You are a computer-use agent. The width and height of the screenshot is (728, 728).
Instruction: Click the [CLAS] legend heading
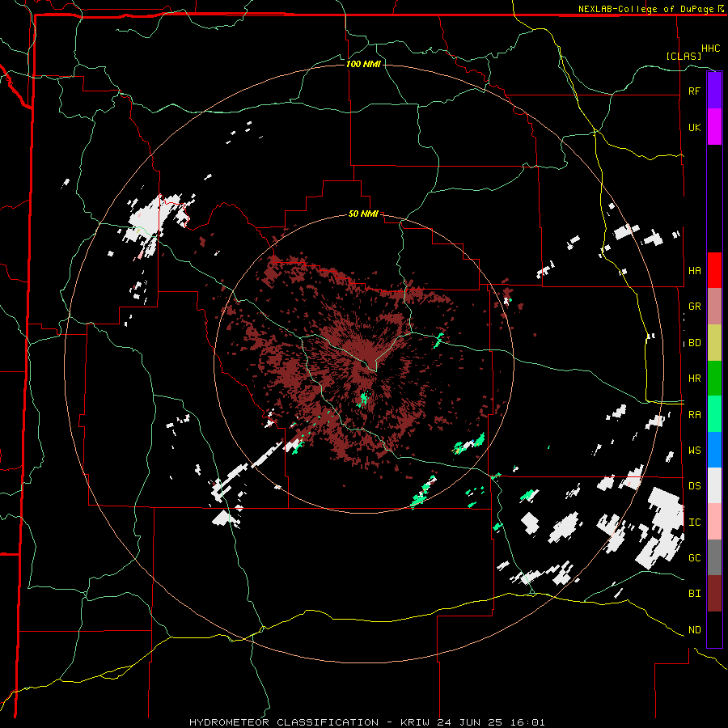pyautogui.click(x=684, y=56)
